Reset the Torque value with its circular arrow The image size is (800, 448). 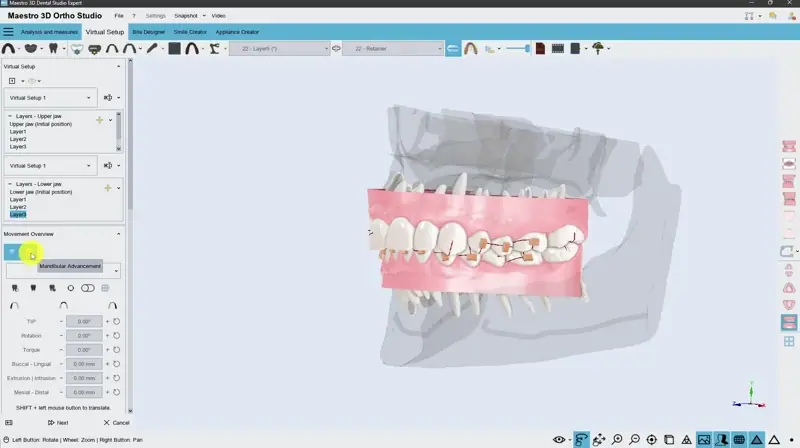point(117,350)
